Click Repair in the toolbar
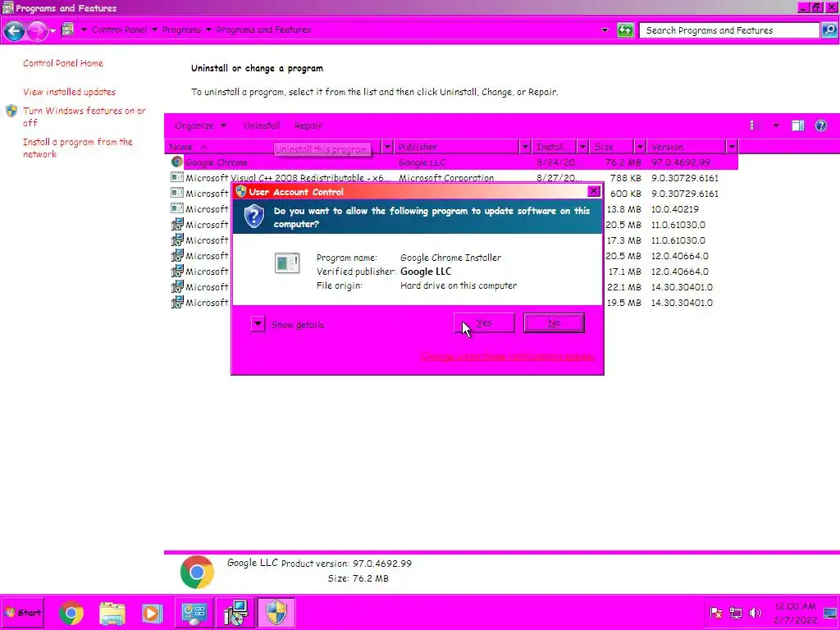Screen dimensions: 840x630 click(x=308, y=126)
